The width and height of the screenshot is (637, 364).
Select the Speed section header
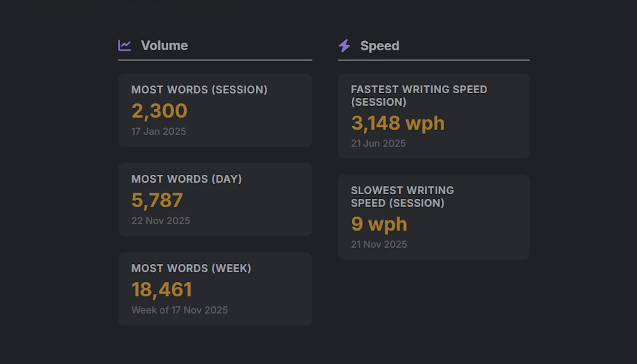380,45
